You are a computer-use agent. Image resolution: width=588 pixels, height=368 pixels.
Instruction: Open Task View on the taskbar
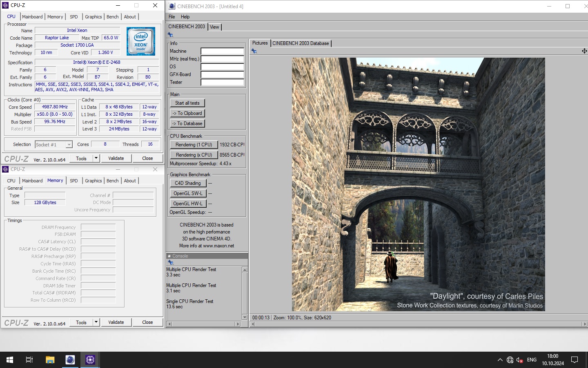pos(29,360)
